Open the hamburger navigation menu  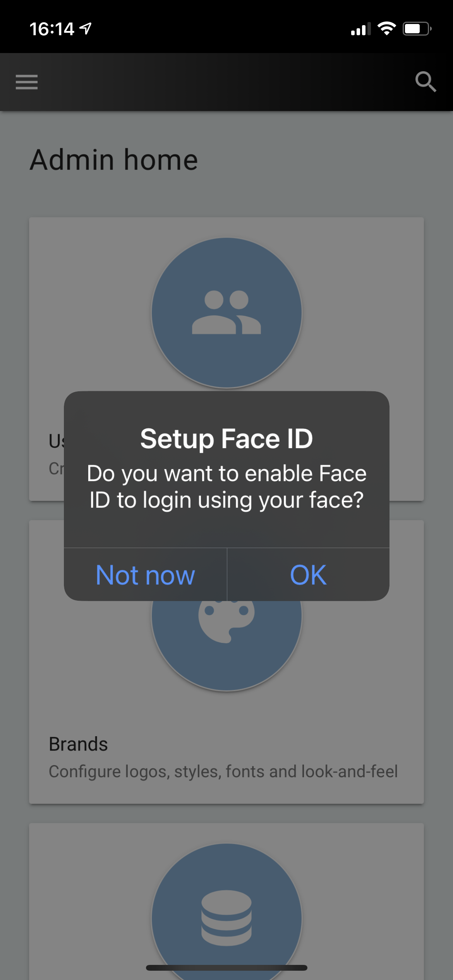coord(27,82)
